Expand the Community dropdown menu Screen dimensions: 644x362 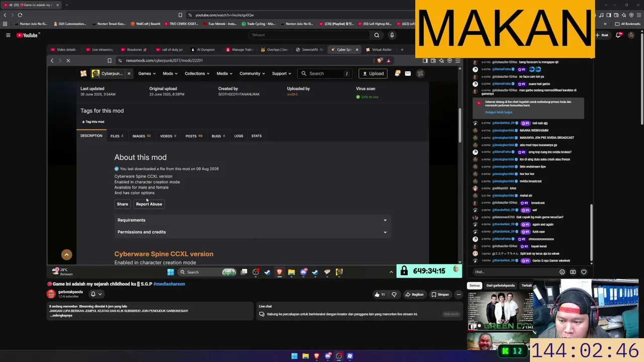pos(252,73)
